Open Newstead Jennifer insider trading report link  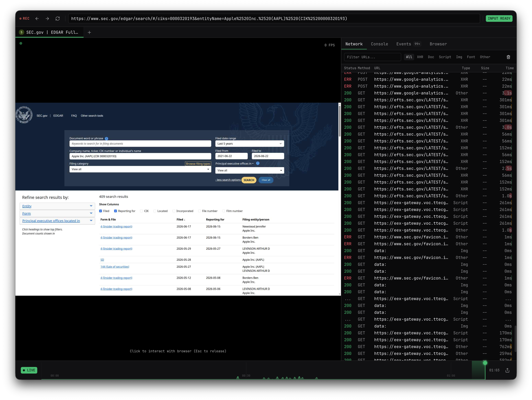pos(116,227)
